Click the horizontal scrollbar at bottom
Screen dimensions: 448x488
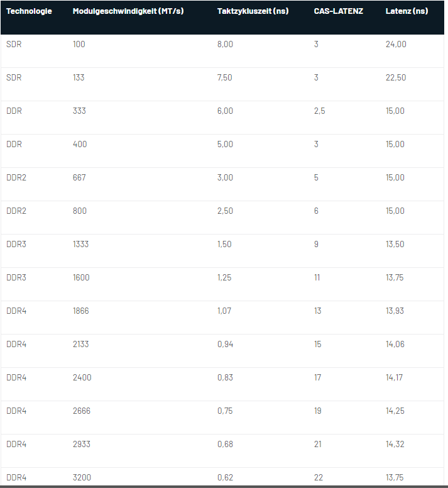pyautogui.click(x=224, y=485)
